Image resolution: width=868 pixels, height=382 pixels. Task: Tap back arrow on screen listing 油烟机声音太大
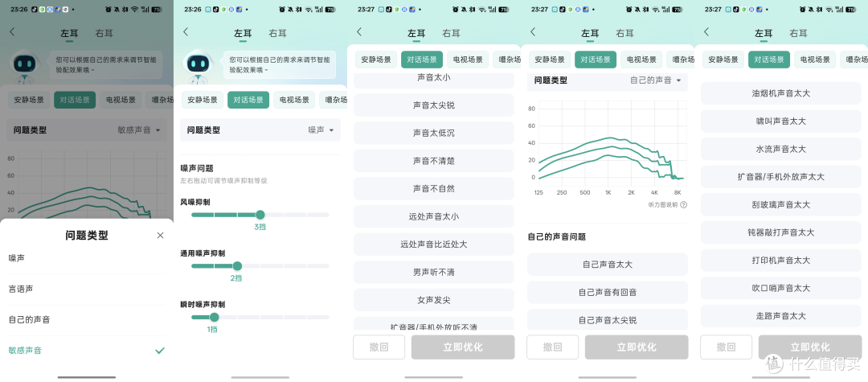pyautogui.click(x=706, y=32)
